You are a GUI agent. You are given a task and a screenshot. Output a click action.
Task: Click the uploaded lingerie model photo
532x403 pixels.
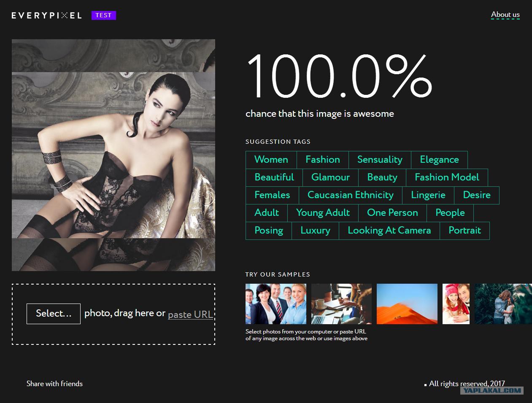113,155
